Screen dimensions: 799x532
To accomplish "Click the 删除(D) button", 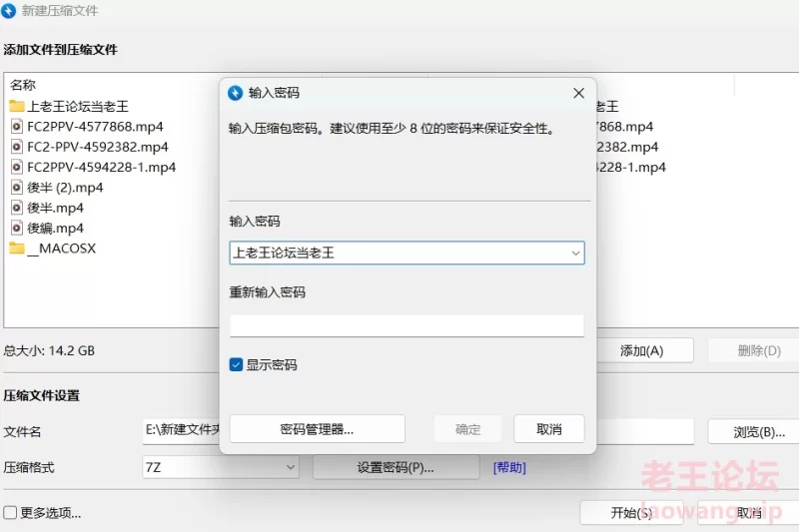I will [x=754, y=350].
